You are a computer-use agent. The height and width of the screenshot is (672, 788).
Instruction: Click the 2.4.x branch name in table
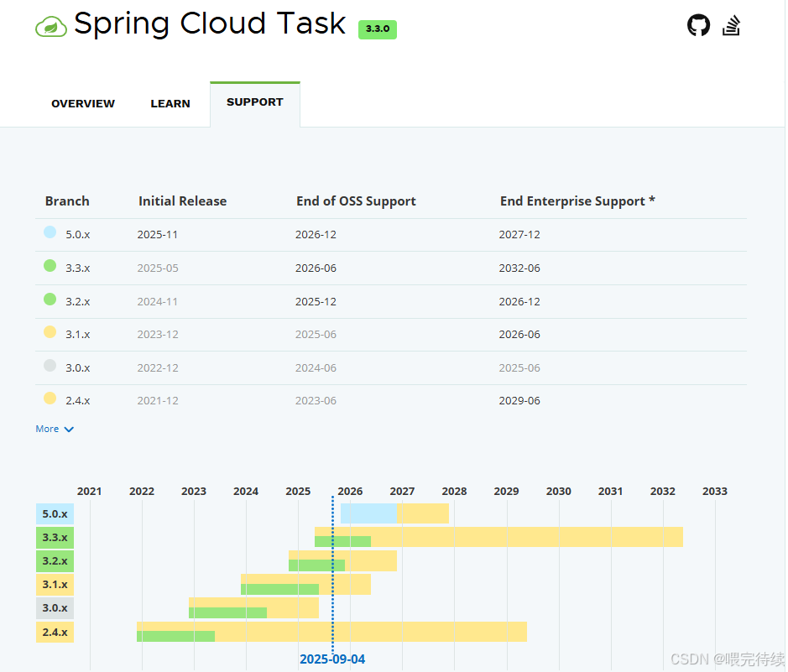78,401
